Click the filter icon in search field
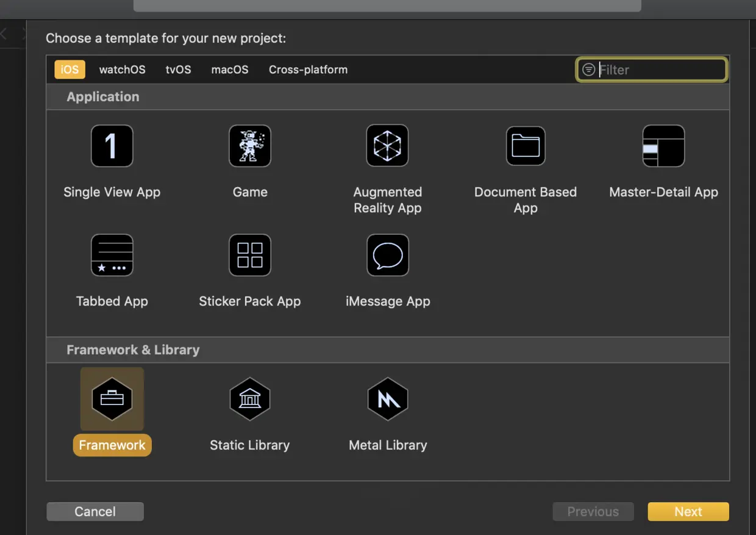The width and height of the screenshot is (756, 535). [x=588, y=70]
